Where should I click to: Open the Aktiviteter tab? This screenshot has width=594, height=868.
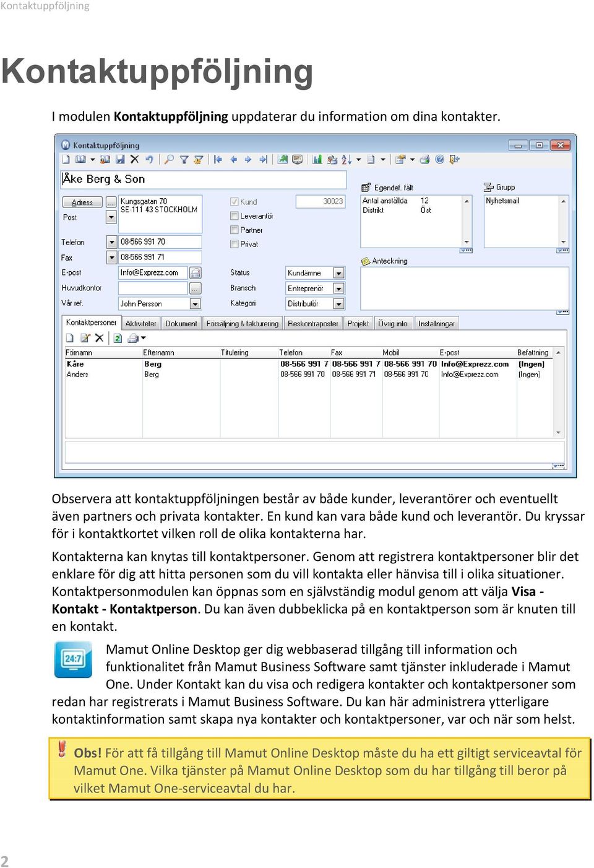click(141, 324)
